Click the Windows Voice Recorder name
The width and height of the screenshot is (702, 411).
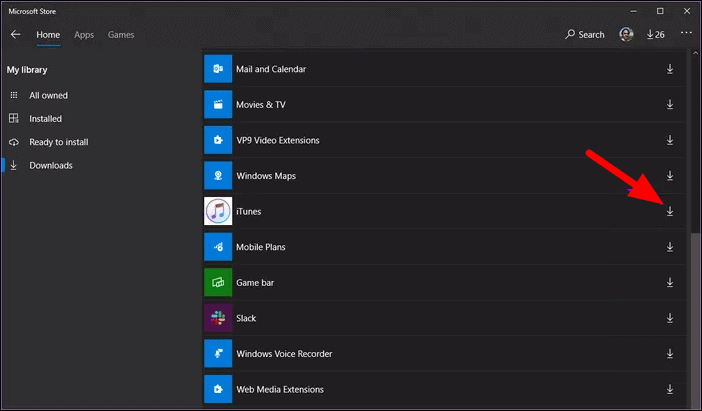(x=284, y=354)
